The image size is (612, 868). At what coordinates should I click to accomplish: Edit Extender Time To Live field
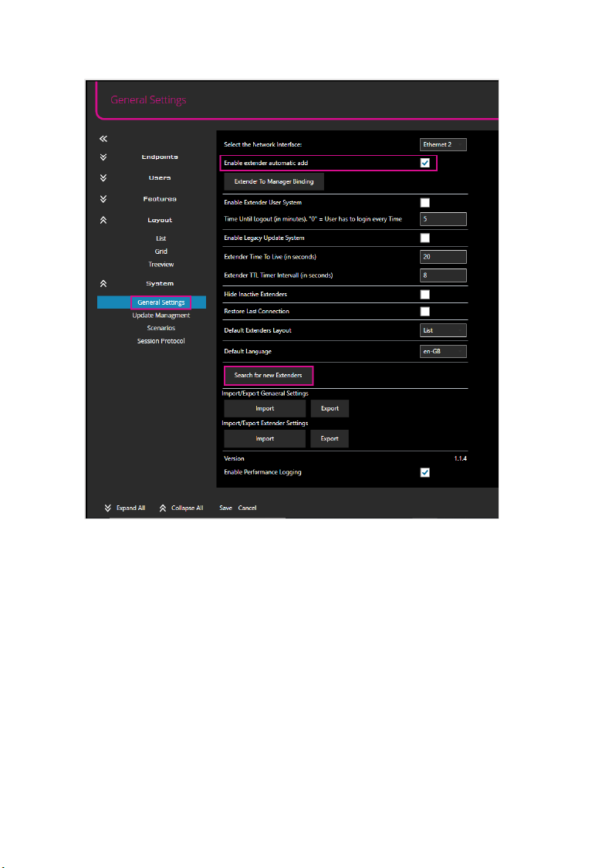443,257
